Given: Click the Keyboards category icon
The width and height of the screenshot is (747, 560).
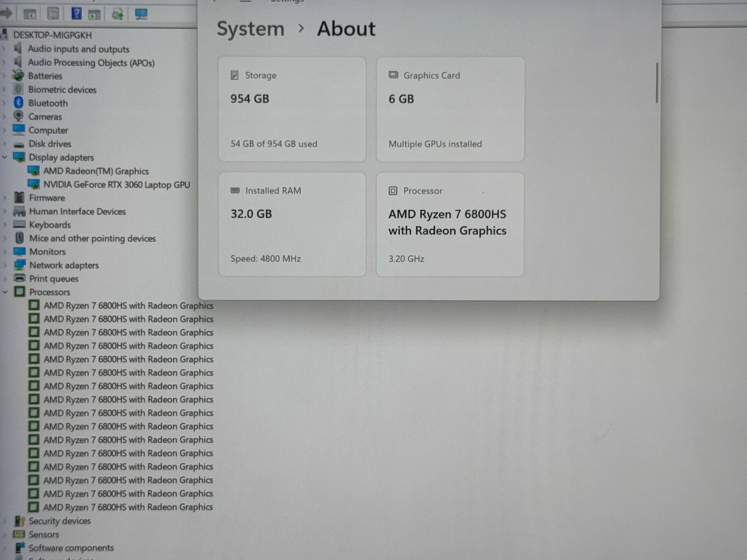Looking at the screenshot, I should click(x=19, y=224).
